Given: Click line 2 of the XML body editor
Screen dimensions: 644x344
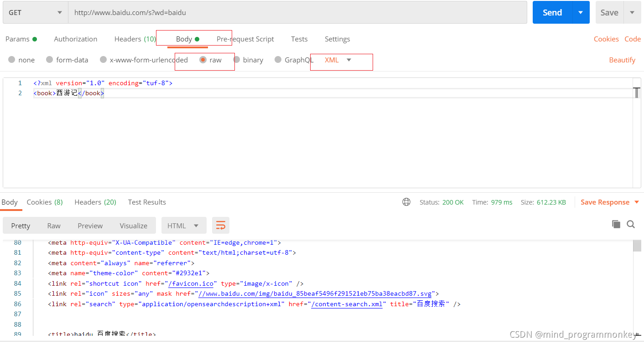Looking at the screenshot, I should pyautogui.click(x=333, y=93).
